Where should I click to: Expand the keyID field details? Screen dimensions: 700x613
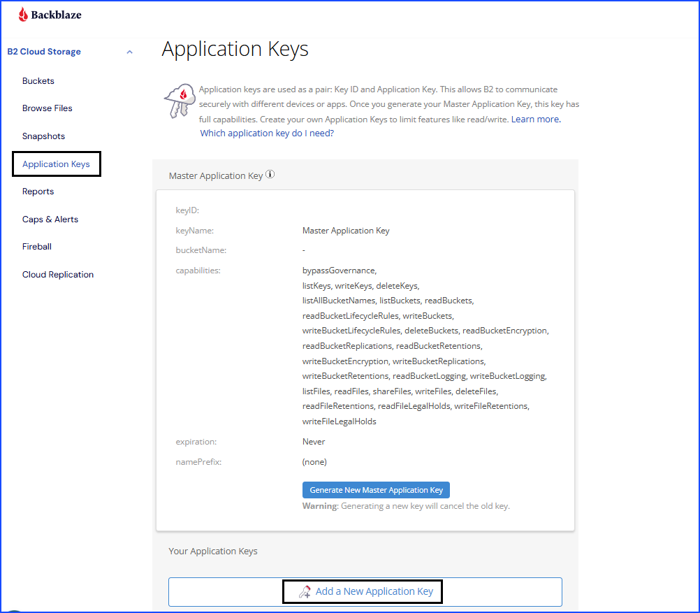[187, 210]
